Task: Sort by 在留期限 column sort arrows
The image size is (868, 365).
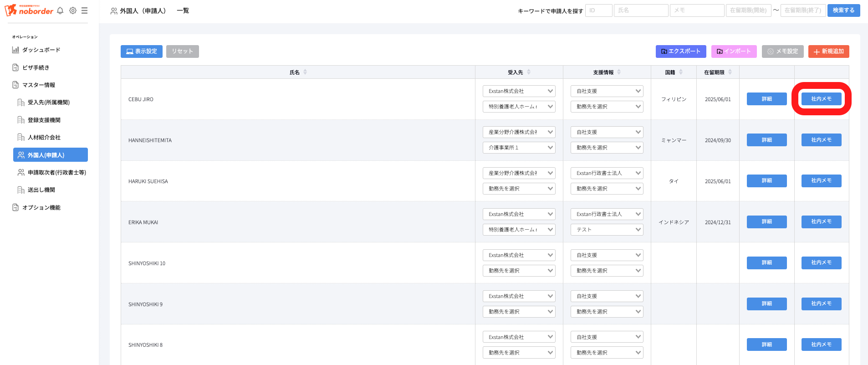Action: pos(730,72)
